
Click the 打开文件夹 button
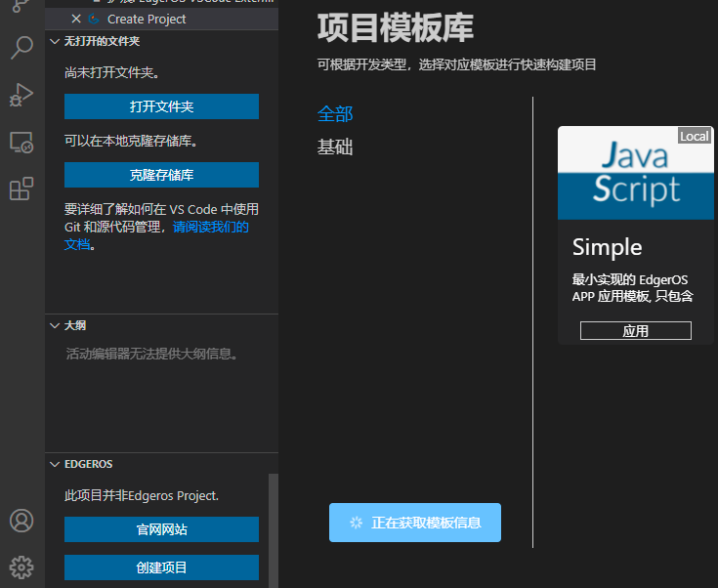coord(161,106)
